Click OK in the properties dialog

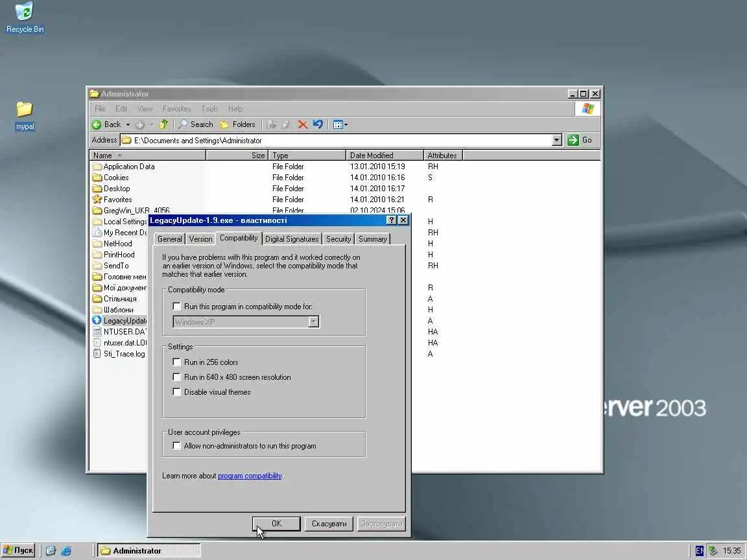276,524
